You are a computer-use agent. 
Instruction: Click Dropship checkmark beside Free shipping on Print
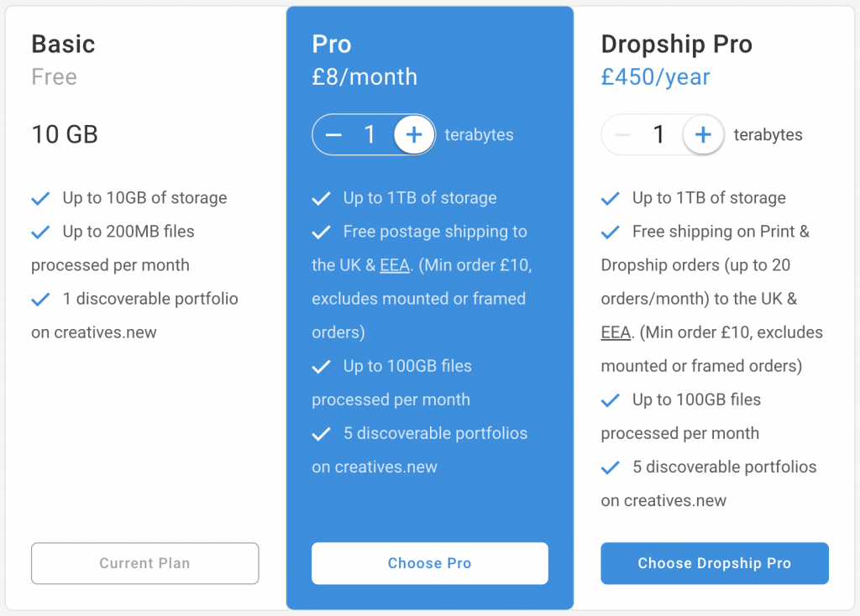[611, 232]
